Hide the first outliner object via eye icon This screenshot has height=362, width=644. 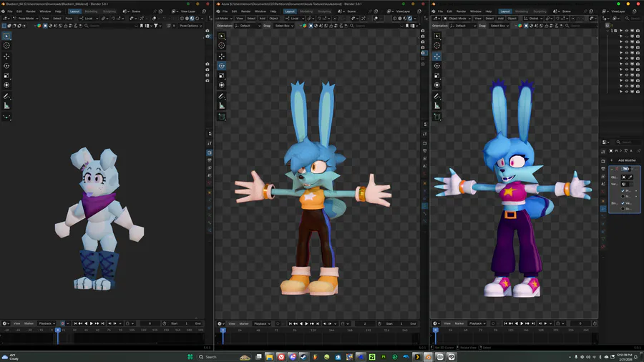[x=626, y=31]
